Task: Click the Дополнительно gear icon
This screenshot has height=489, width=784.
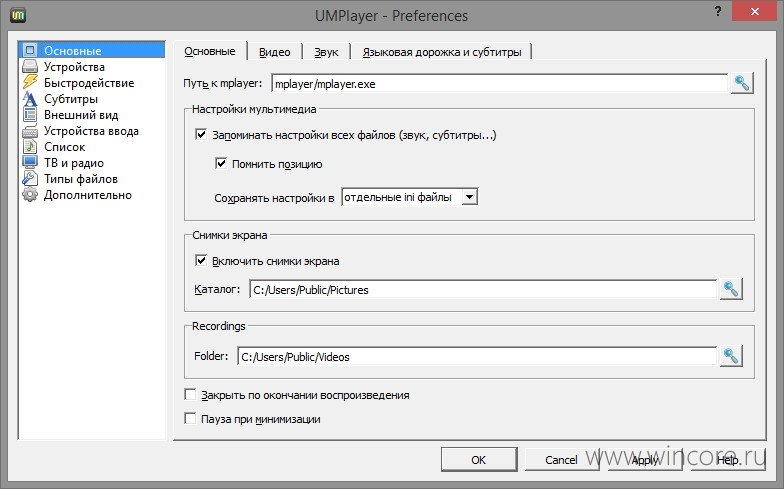Action: click(x=30, y=194)
